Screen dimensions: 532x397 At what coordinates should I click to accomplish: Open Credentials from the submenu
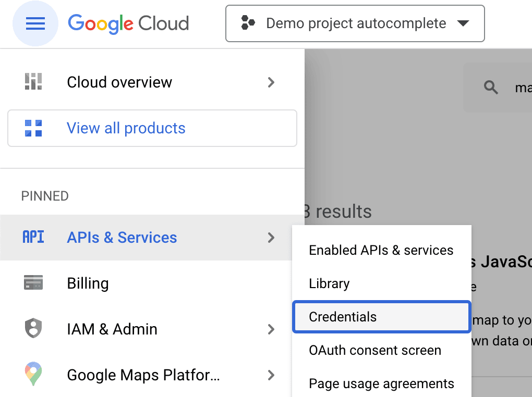pyautogui.click(x=382, y=317)
